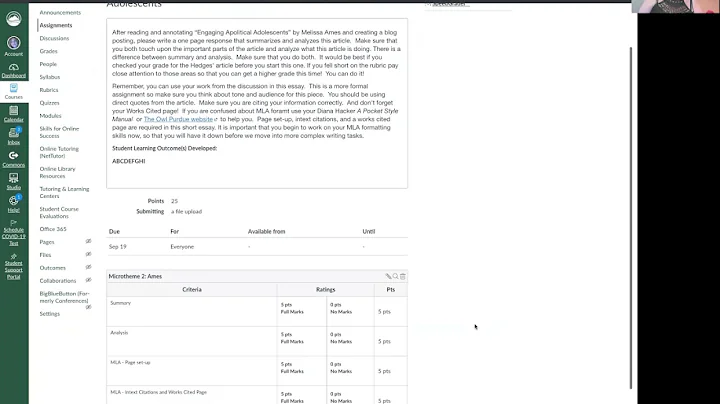Image resolution: width=720 pixels, height=404 pixels.
Task: Click the hidden-eye icon beside Outcomes
Action: [89, 267]
